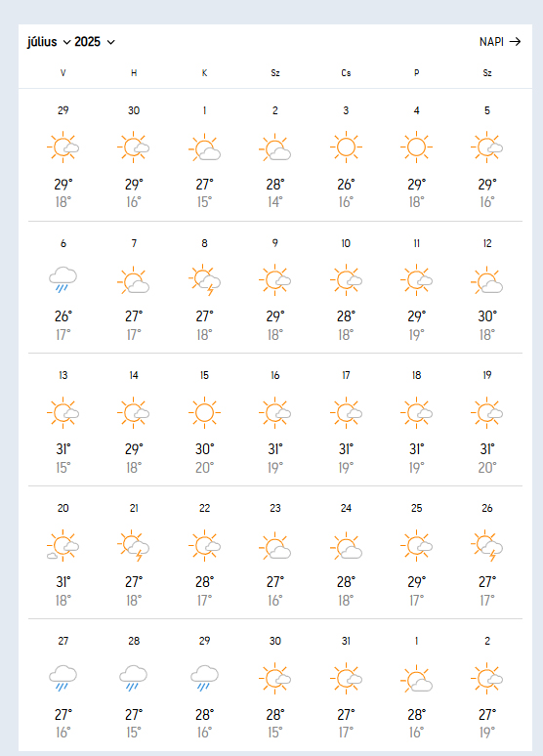
Task: Click the rain cloud icon for July 28
Action: point(134,678)
